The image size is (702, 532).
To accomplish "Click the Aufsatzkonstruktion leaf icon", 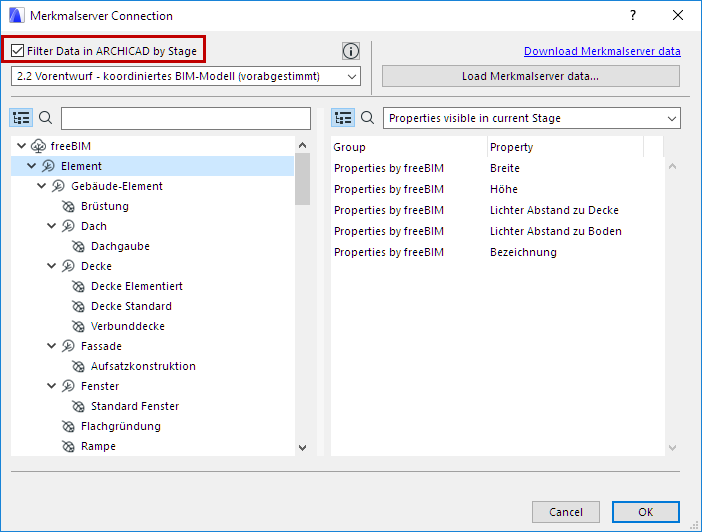I will (78, 366).
